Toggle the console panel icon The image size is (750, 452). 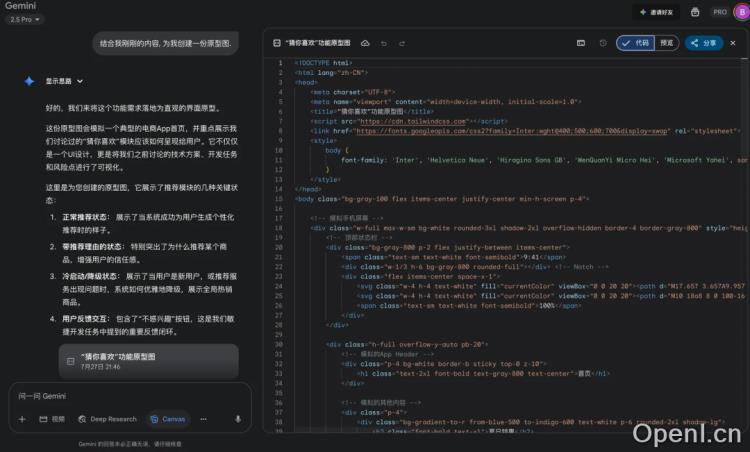click(x=581, y=43)
